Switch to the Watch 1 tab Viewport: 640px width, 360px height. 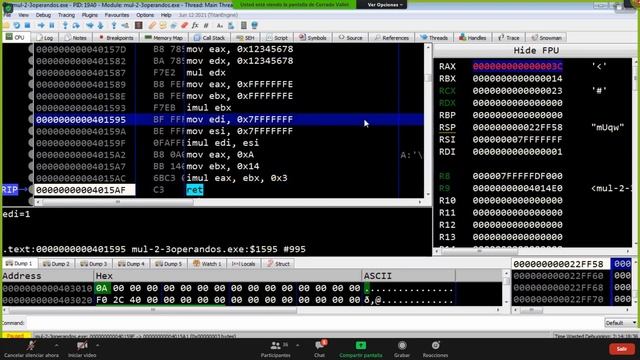(207, 264)
